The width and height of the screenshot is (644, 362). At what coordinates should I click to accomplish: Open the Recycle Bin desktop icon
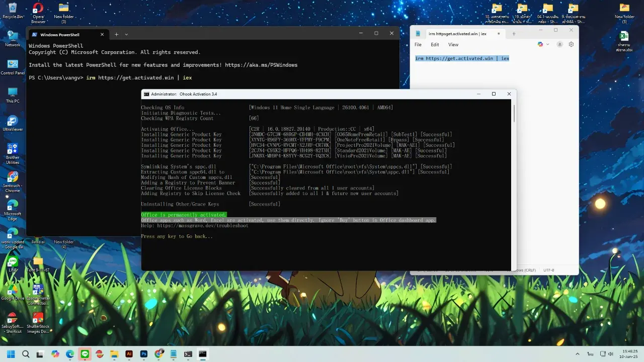(x=13, y=11)
